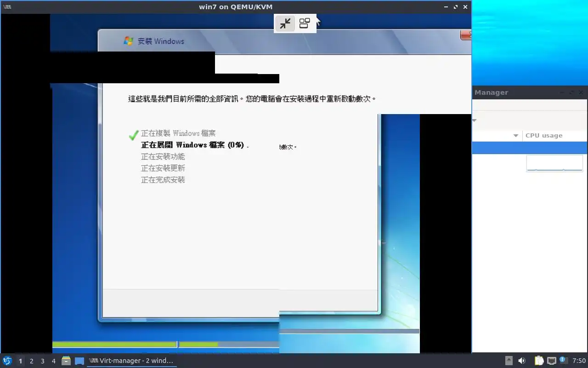588x368 pixels.
Task: Click the wired network tray icon
Action: click(x=551, y=361)
